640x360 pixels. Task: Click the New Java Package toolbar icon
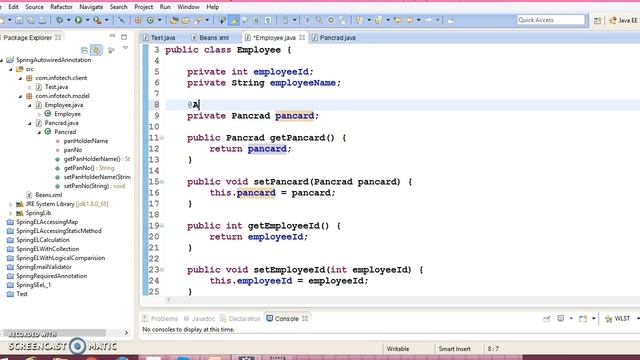click(x=138, y=20)
